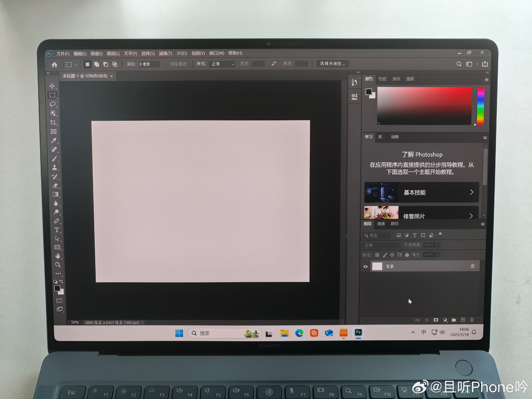Create a new layer with plus icon
Screen dimensions: 532x399
tap(463, 320)
